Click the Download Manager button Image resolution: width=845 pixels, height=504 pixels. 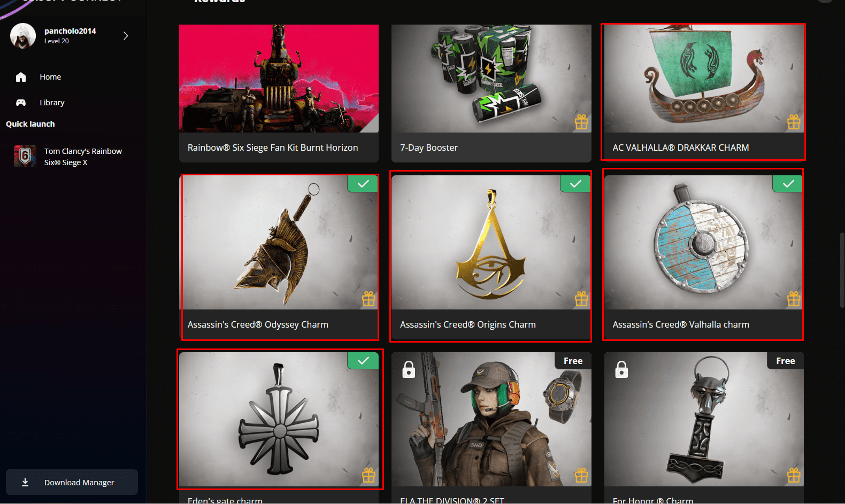[x=72, y=482]
